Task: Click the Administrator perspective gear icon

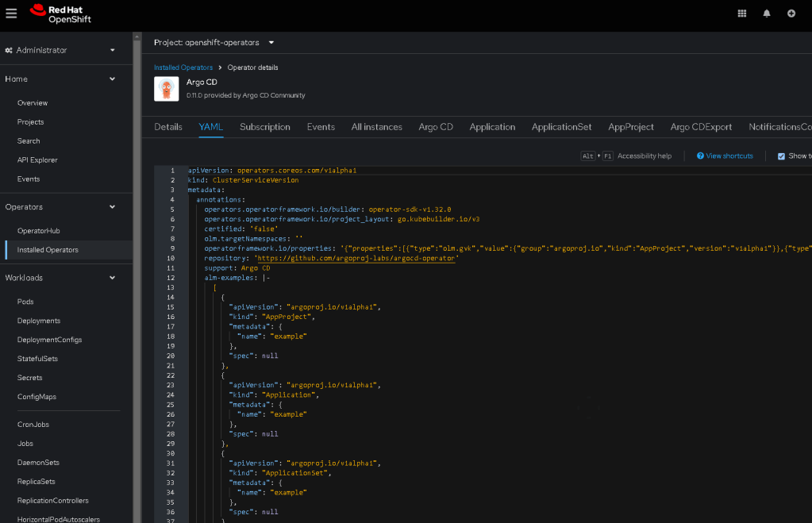Action: pyautogui.click(x=9, y=50)
